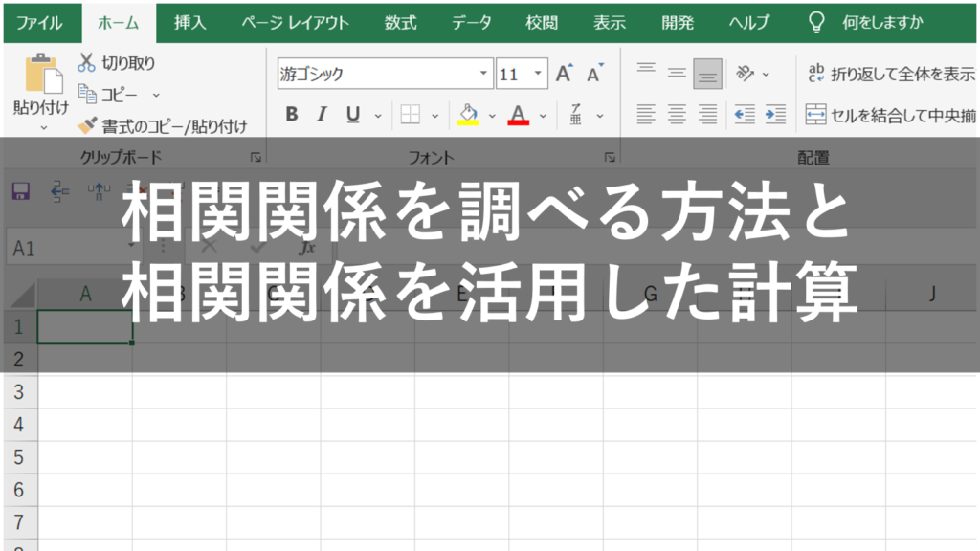The width and height of the screenshot is (980, 551).
Task: Decrease font size with the smaller A button
Action: tap(594, 74)
